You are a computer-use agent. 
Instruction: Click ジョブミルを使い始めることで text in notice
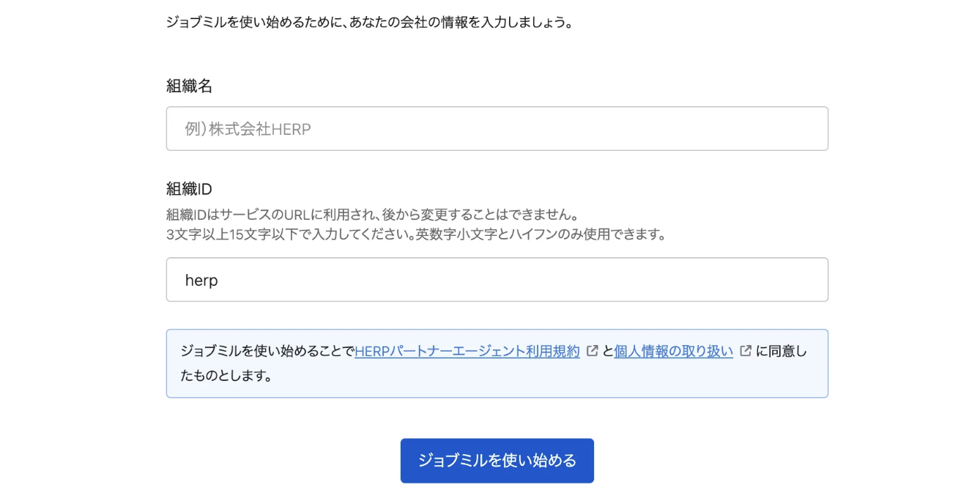267,352
